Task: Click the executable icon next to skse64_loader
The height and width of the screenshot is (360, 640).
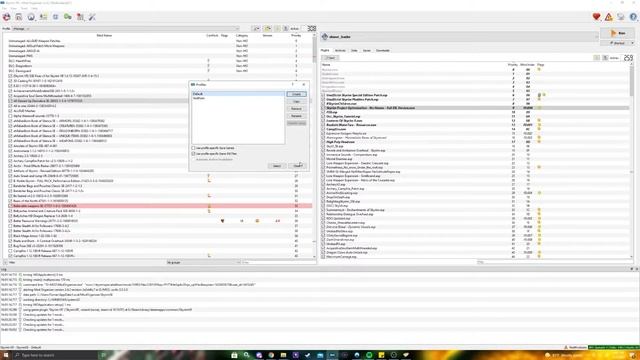Action: [x=325, y=37]
